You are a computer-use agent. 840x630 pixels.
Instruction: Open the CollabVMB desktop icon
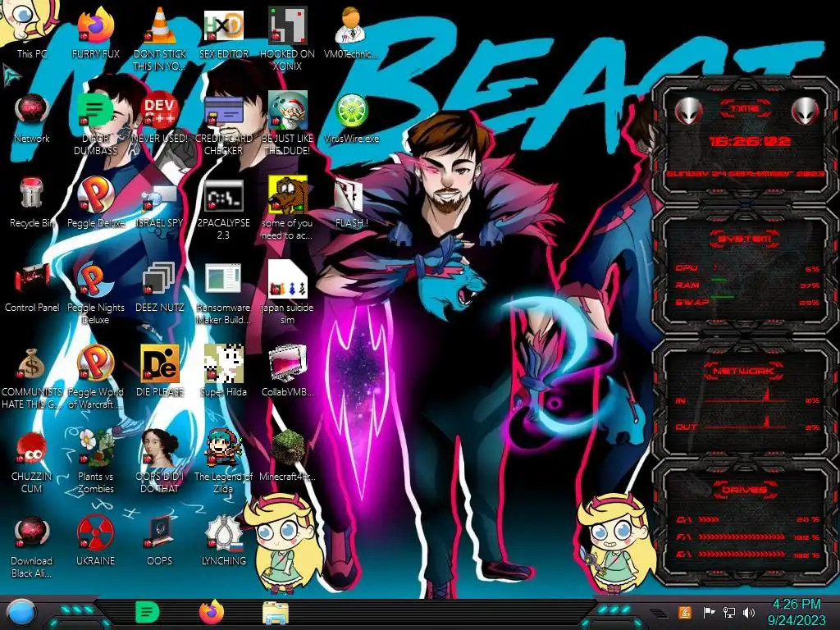(x=287, y=363)
